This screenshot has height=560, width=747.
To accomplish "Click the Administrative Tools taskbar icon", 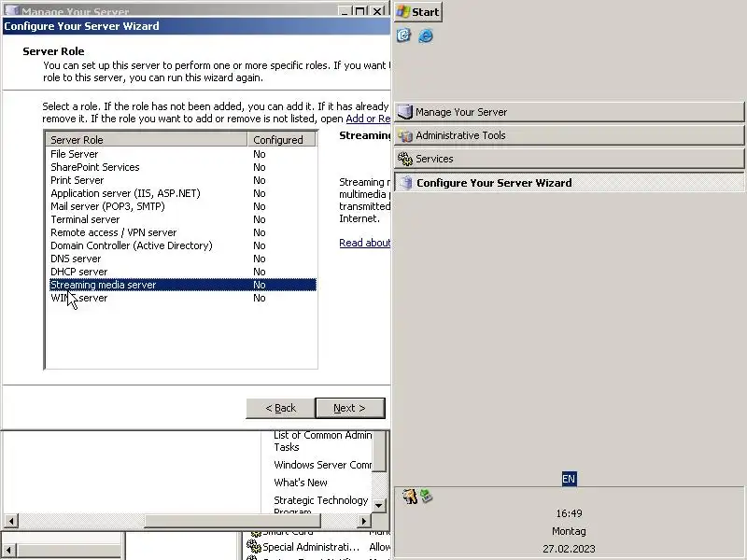I will [405, 135].
